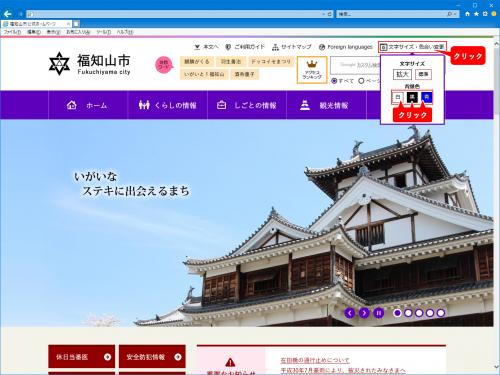
Task: Open the 休日当番医 red button
Action: click(82, 357)
